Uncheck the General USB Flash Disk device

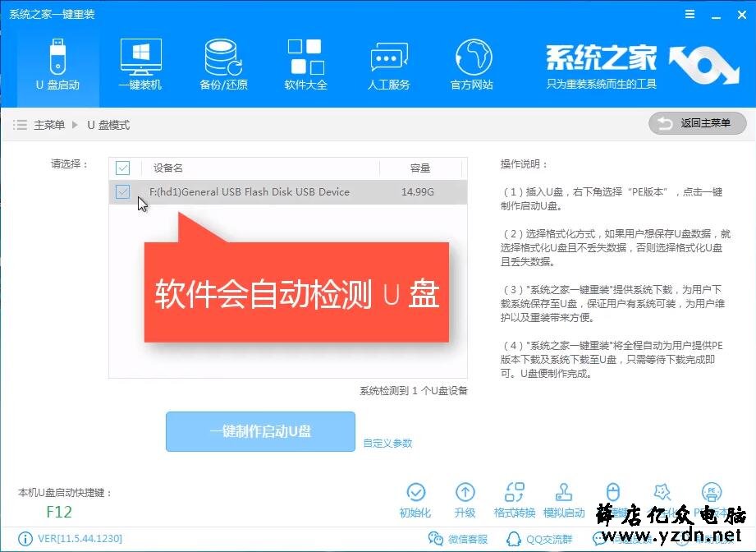(123, 191)
